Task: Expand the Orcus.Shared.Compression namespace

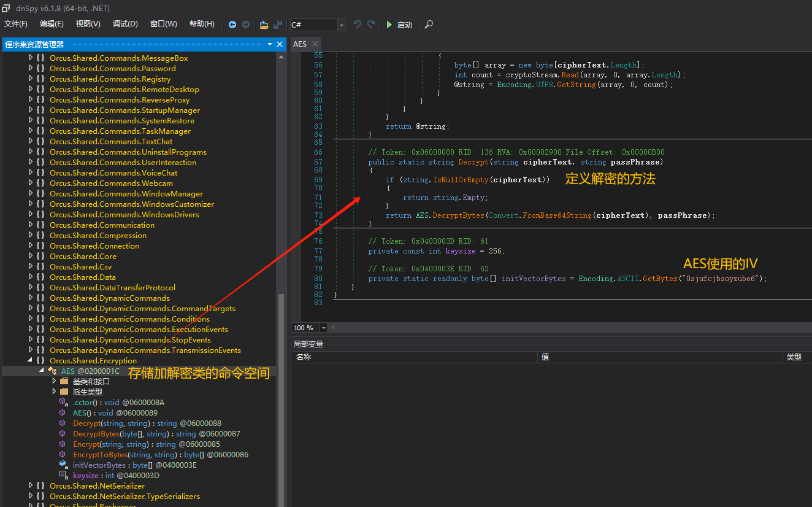Action: pos(31,235)
